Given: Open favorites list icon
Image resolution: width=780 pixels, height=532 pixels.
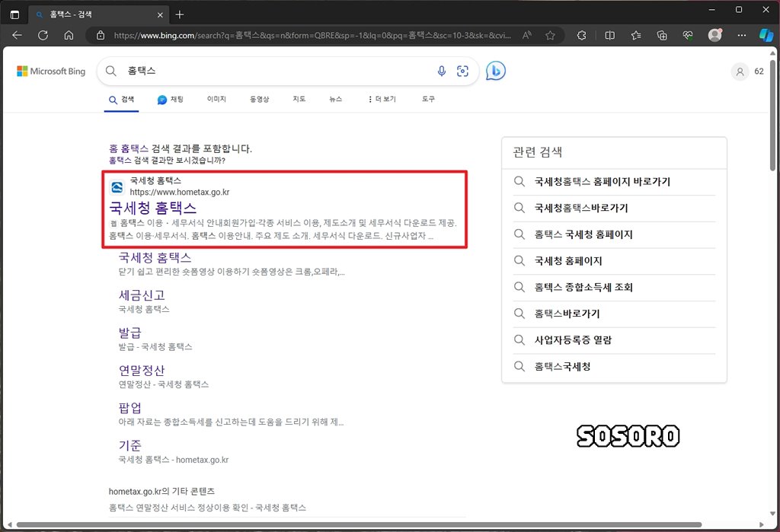Looking at the screenshot, I should tap(636, 35).
